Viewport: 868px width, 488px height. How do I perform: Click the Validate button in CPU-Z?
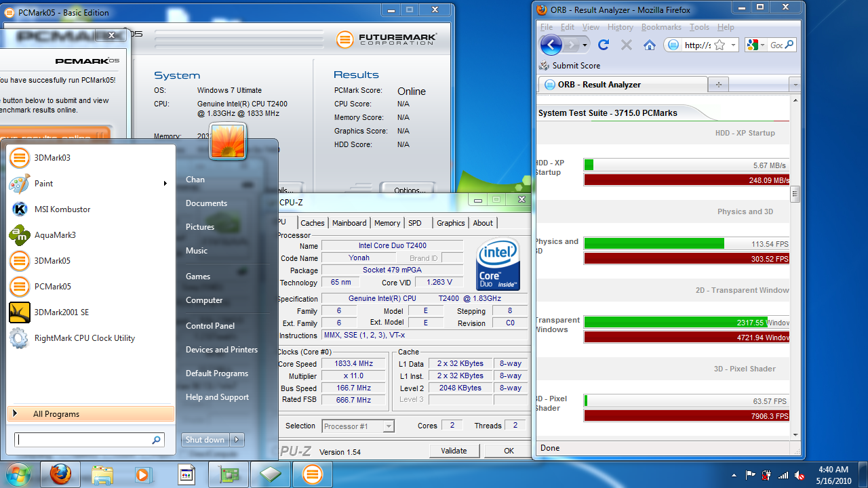pyautogui.click(x=454, y=451)
